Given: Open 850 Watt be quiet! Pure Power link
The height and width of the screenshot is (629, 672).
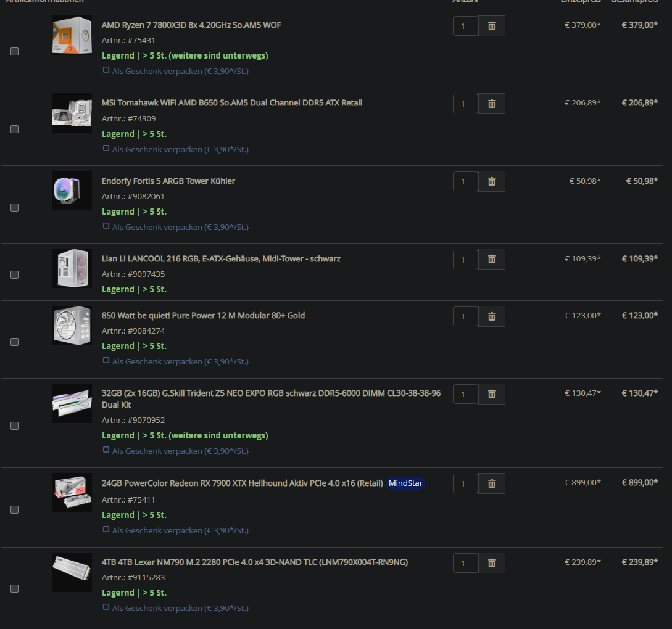Looking at the screenshot, I should tap(203, 316).
